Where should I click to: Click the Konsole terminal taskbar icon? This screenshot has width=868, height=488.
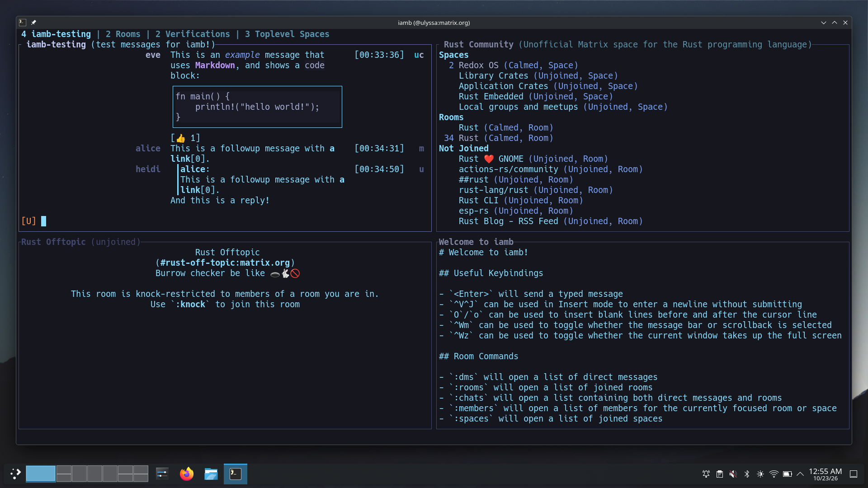pos(236,474)
